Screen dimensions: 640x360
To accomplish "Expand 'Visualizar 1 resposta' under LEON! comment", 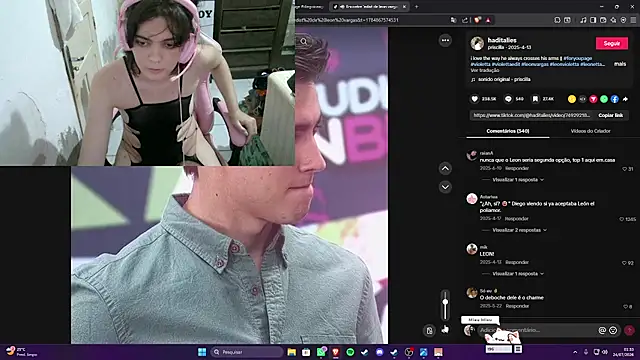I will 518,274.
